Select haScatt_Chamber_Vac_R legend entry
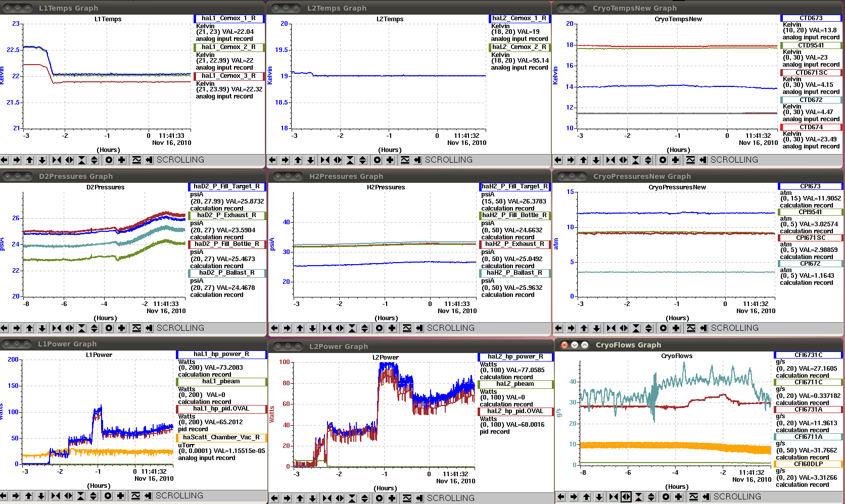 coord(221,437)
